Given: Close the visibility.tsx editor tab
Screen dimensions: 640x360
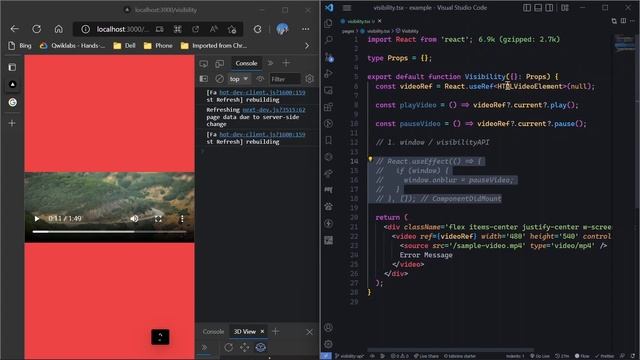Looking at the screenshot, I should [380, 21].
